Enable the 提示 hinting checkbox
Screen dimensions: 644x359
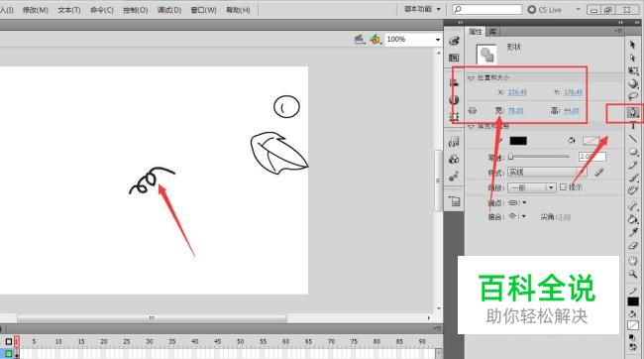563,187
